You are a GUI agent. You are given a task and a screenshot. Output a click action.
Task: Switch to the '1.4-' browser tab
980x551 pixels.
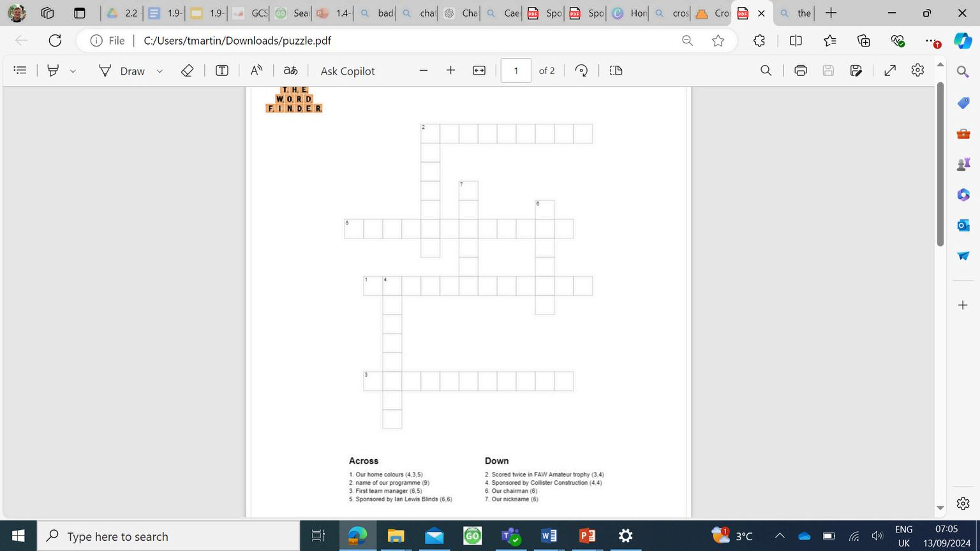(334, 13)
